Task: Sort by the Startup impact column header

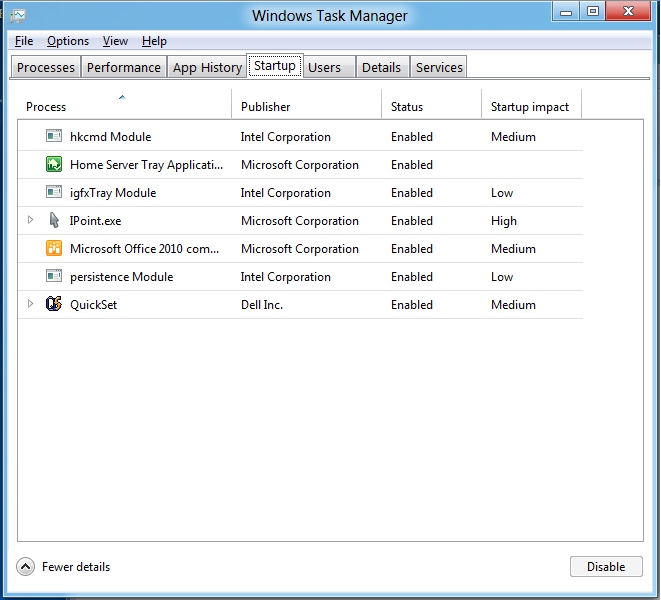Action: pos(531,104)
